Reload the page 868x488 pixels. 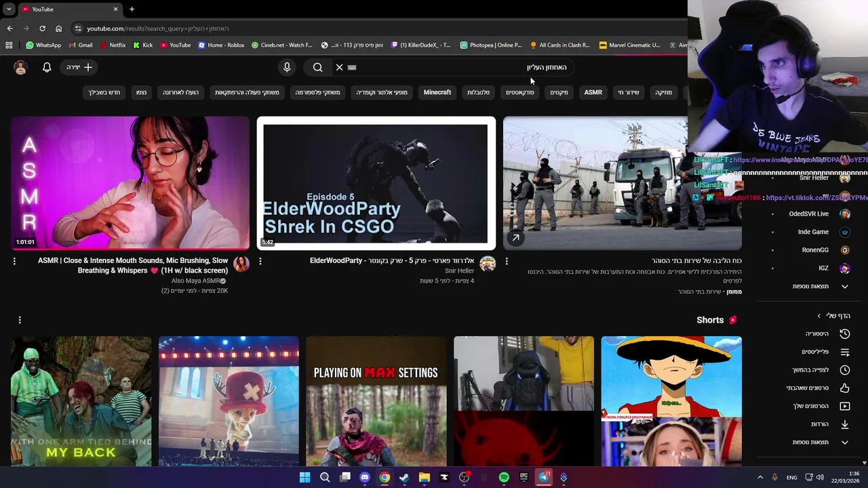(x=42, y=28)
